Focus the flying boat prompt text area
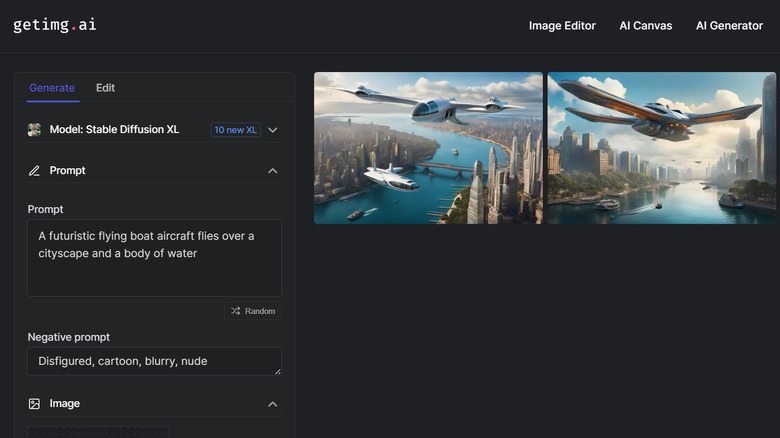Viewport: 780px width, 438px height. (x=154, y=258)
